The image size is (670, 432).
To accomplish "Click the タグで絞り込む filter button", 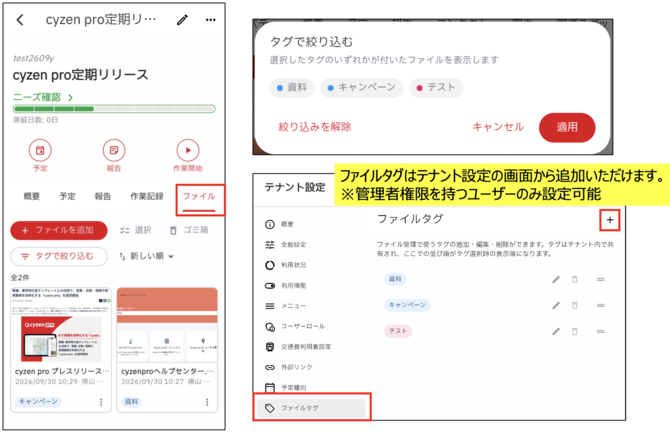I will 59,256.
